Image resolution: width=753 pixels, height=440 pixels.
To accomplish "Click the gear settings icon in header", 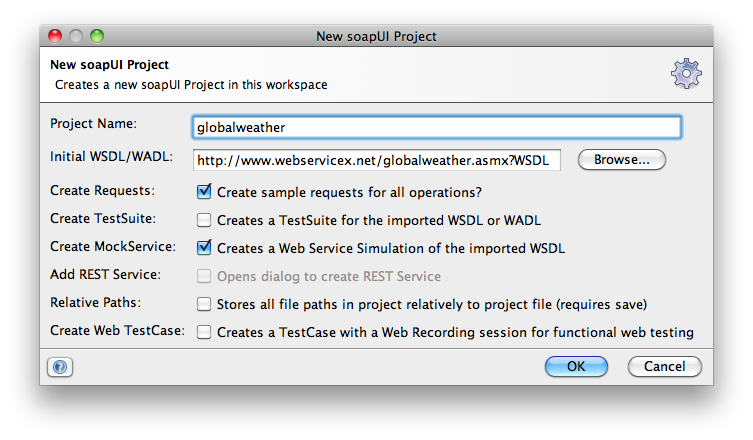I will point(686,73).
